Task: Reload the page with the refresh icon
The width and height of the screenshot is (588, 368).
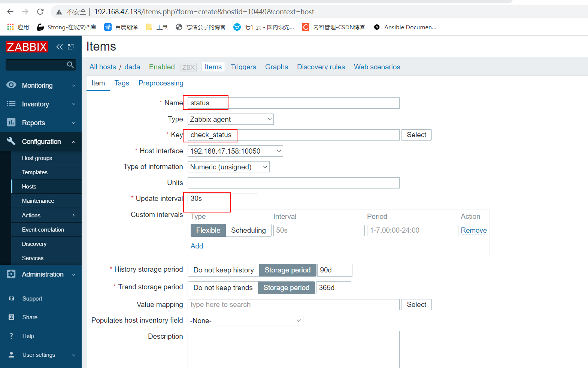Action: tap(40, 12)
